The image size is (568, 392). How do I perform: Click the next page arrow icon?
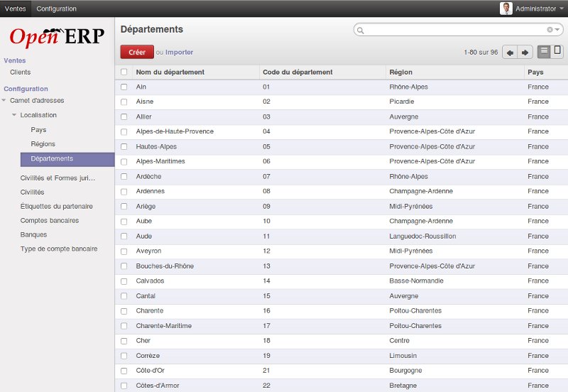click(525, 53)
